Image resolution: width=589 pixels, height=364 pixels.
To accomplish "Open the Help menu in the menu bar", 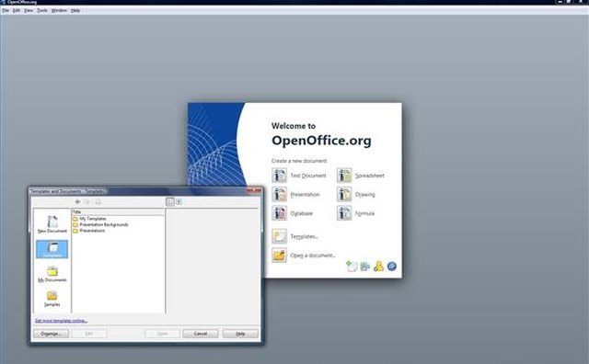I will [x=75, y=10].
